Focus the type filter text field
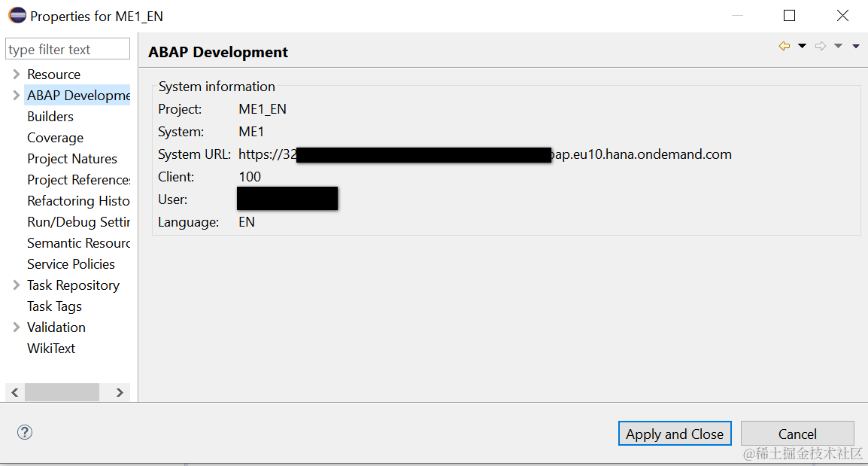Screen dimensions: 868x466 [x=68, y=49]
